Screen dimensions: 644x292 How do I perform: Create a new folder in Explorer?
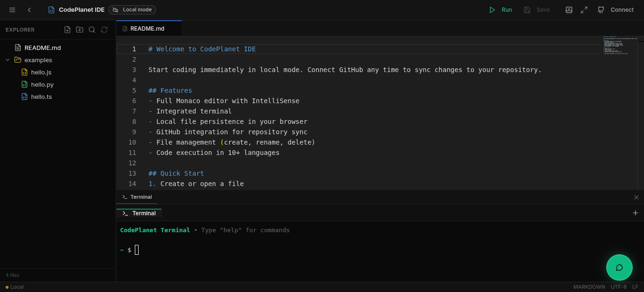tap(80, 30)
